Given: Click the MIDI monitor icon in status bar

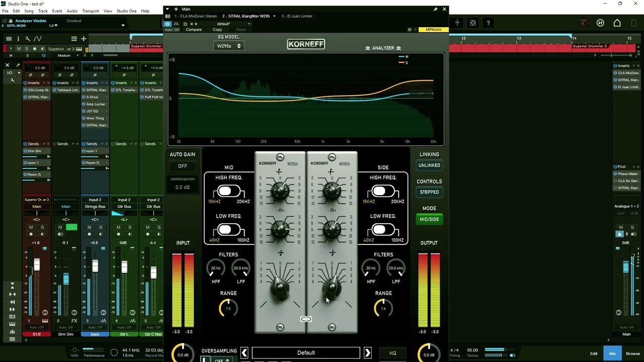Looking at the screenshot, I should pyautogui.click(x=74, y=350).
